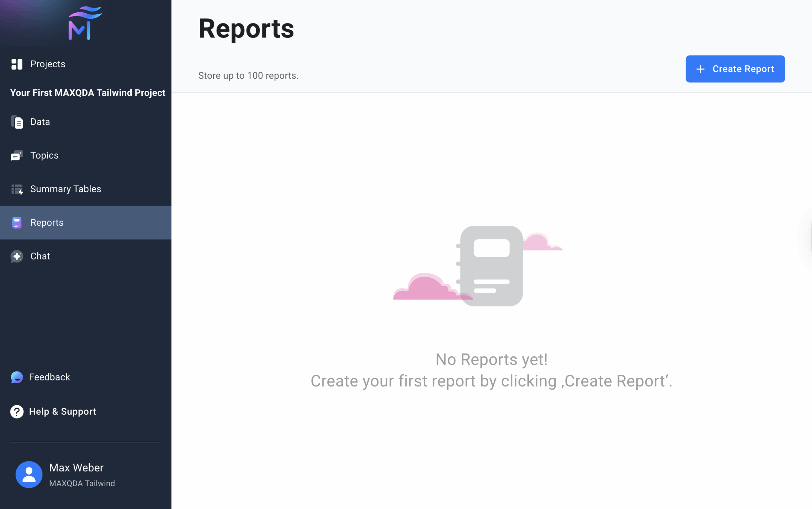This screenshot has height=509, width=812.
Task: Open the Projects menu item
Action: click(x=48, y=64)
